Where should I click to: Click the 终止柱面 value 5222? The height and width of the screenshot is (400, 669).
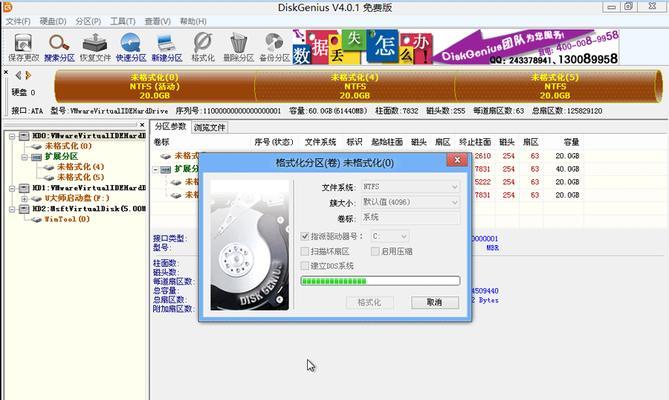[x=483, y=182]
